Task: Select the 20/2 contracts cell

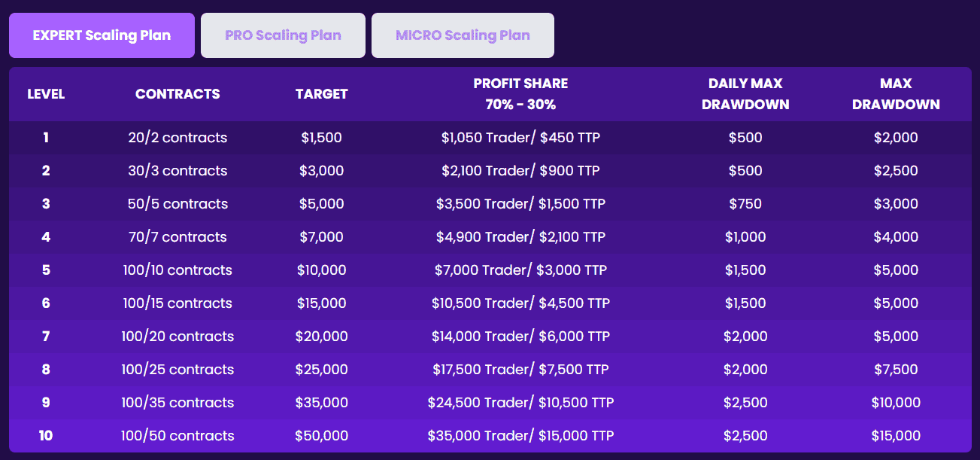Action: [177, 138]
